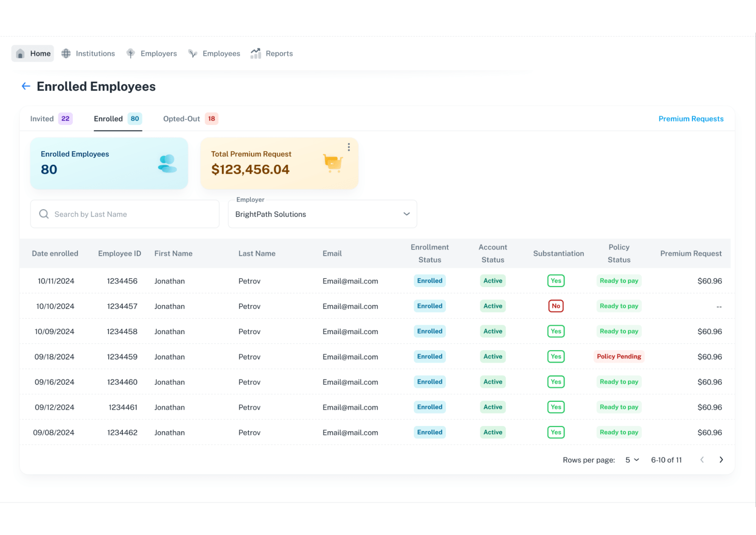Click the Reports chart icon
This screenshot has width=756, height=535.
[256, 53]
